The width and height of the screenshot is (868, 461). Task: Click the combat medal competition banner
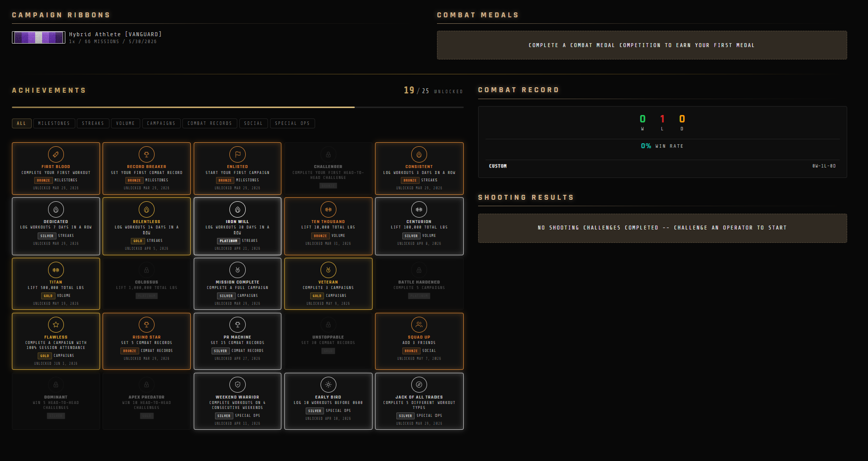(x=642, y=45)
